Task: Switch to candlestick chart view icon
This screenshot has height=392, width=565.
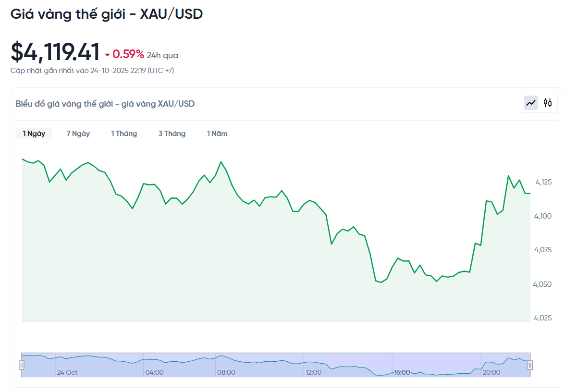Action: pyautogui.click(x=548, y=102)
